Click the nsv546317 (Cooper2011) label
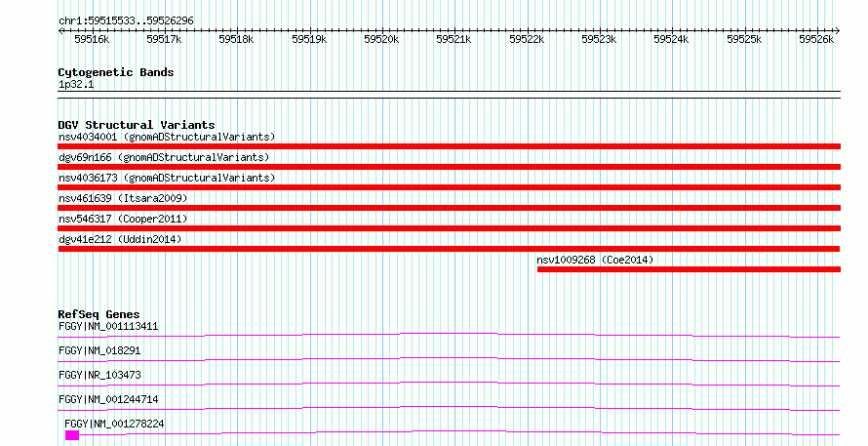Screen dimensions: 868x446 tap(123, 219)
